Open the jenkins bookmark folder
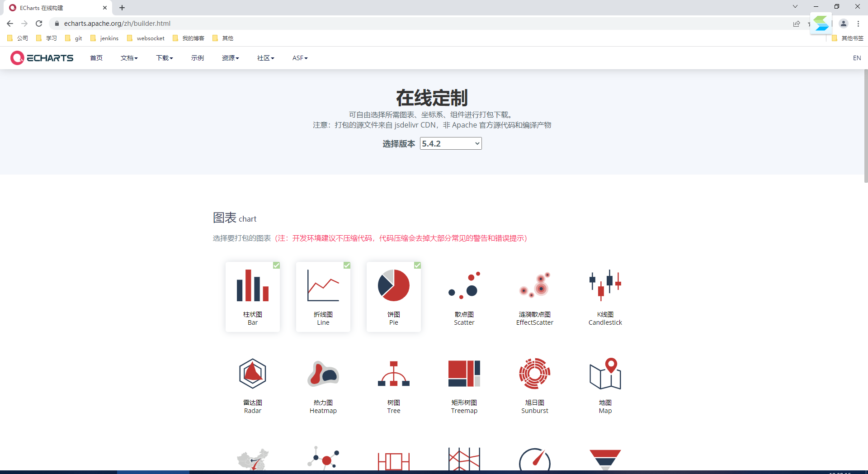Image resolution: width=868 pixels, height=474 pixels. pyautogui.click(x=104, y=38)
